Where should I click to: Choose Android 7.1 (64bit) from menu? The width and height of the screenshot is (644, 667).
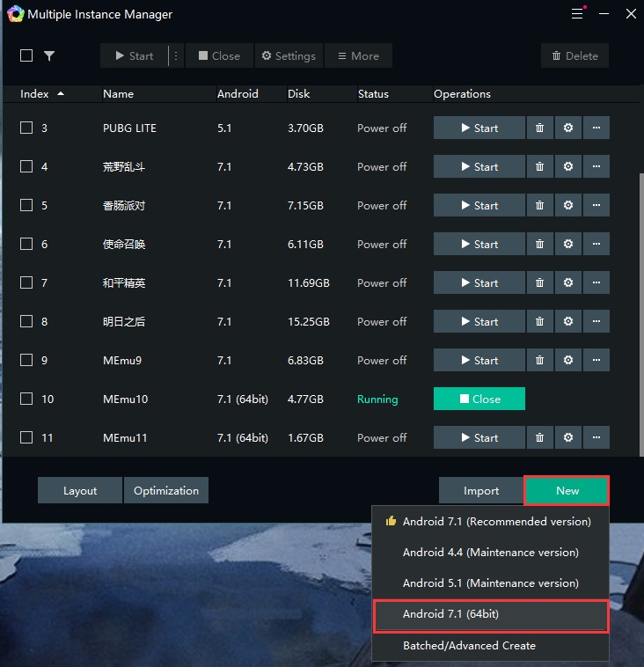491,614
